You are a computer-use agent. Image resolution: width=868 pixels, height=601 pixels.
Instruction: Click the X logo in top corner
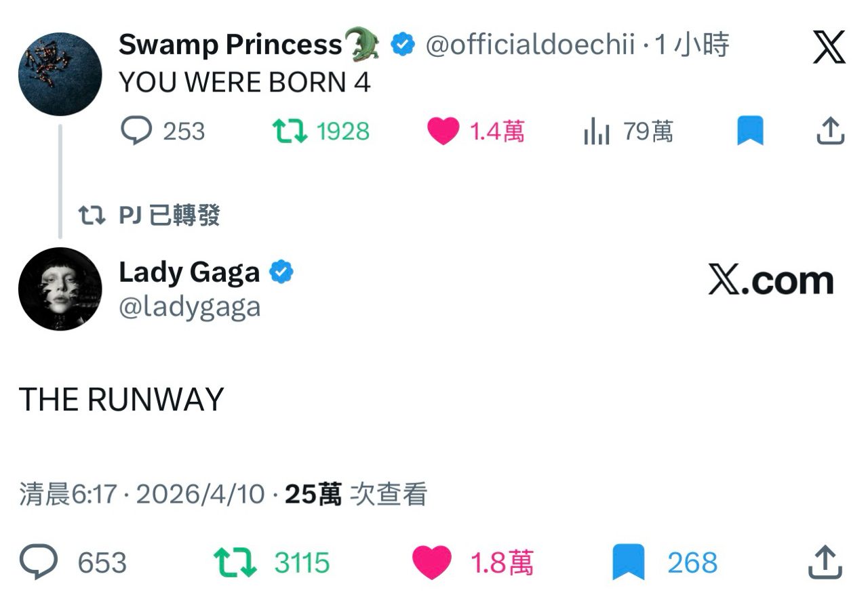tap(829, 47)
